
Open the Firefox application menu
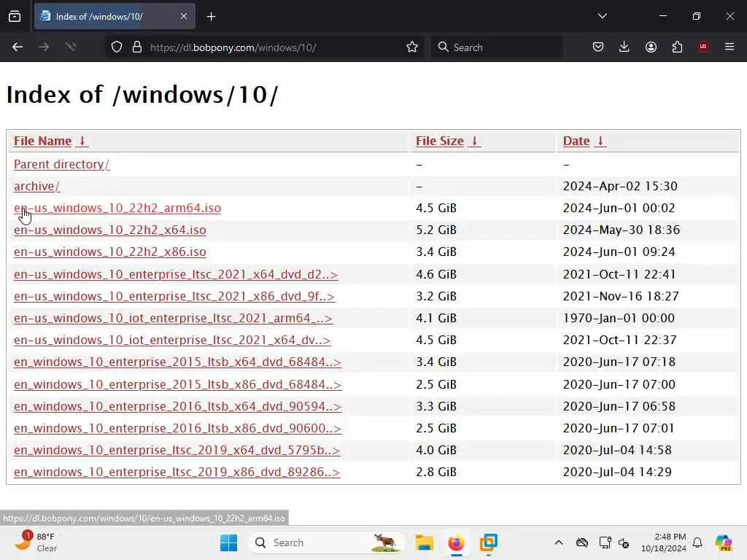pos(729,47)
